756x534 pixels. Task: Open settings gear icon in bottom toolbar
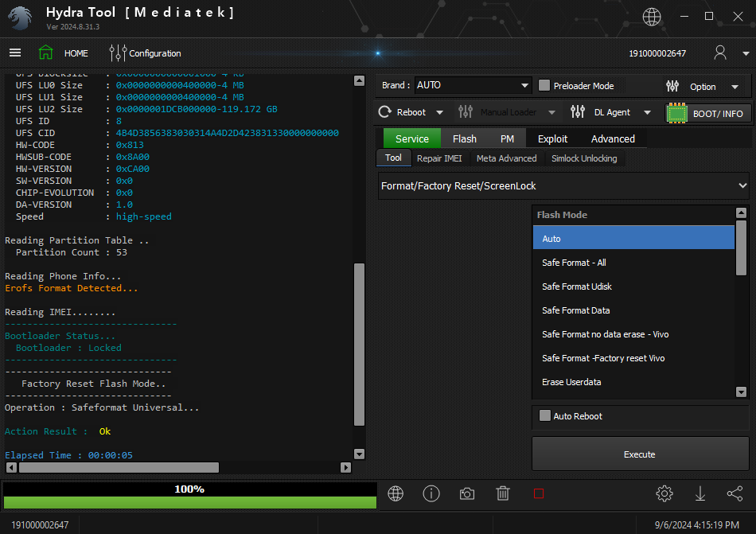point(664,493)
